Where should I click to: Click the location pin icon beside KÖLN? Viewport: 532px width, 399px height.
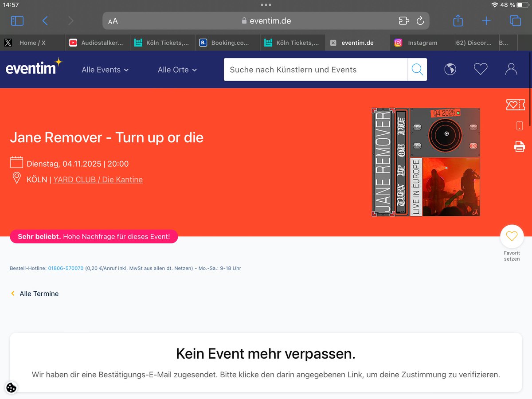point(17,179)
